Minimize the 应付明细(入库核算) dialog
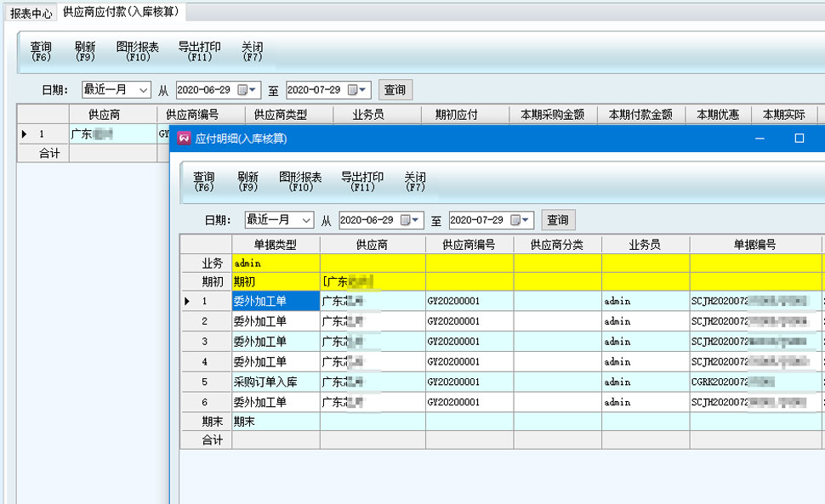This screenshot has width=825, height=504. coord(760,139)
